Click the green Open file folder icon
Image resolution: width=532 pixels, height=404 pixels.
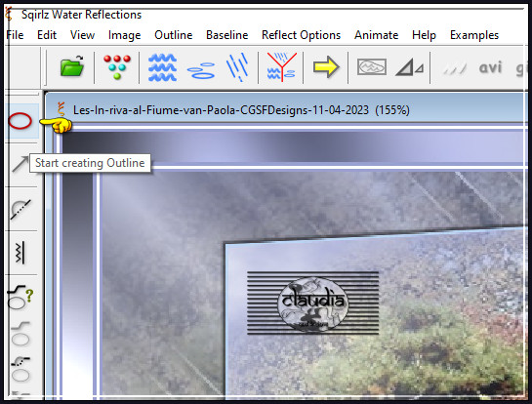pos(72,66)
